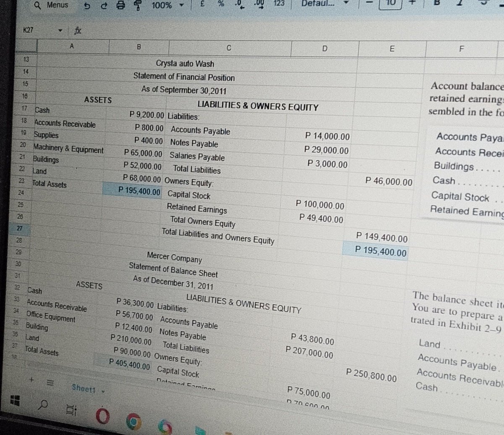Open the Menus search box
504x435 pixels.
[51, 5]
